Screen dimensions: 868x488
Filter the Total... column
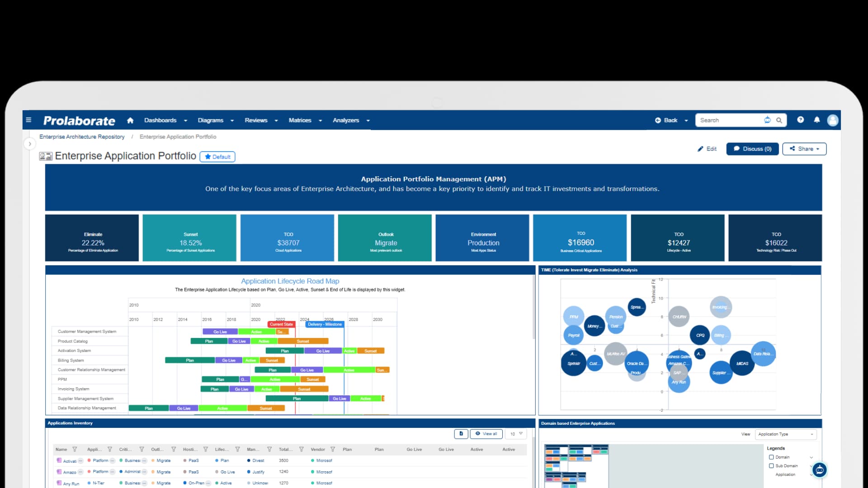tap(302, 450)
